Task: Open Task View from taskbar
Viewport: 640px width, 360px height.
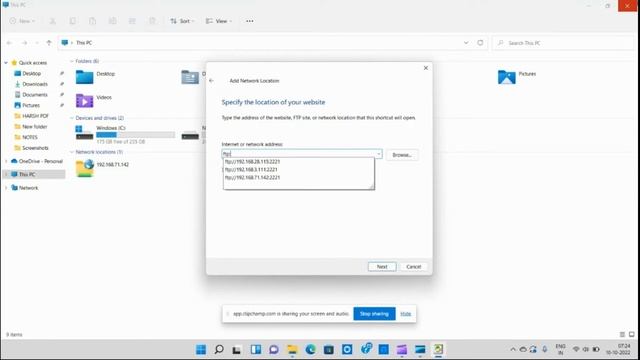Action: click(x=237, y=349)
